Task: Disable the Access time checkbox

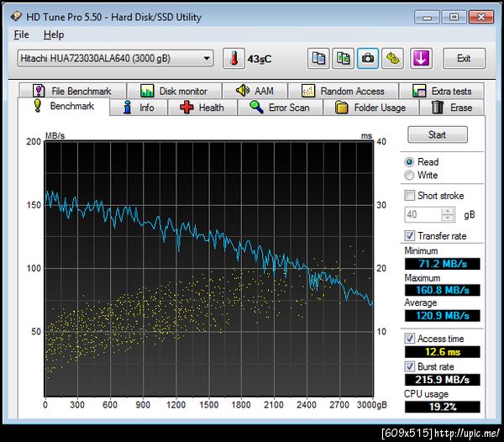Action: (x=410, y=339)
